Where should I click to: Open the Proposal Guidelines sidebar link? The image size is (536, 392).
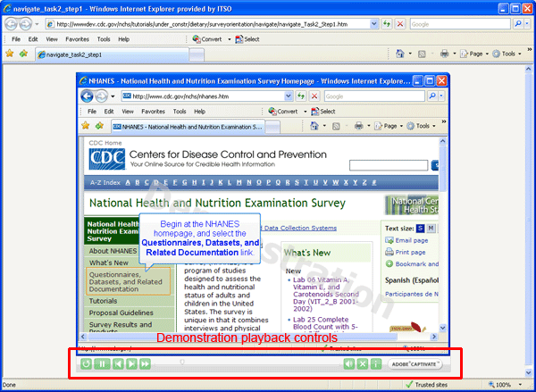click(x=121, y=313)
